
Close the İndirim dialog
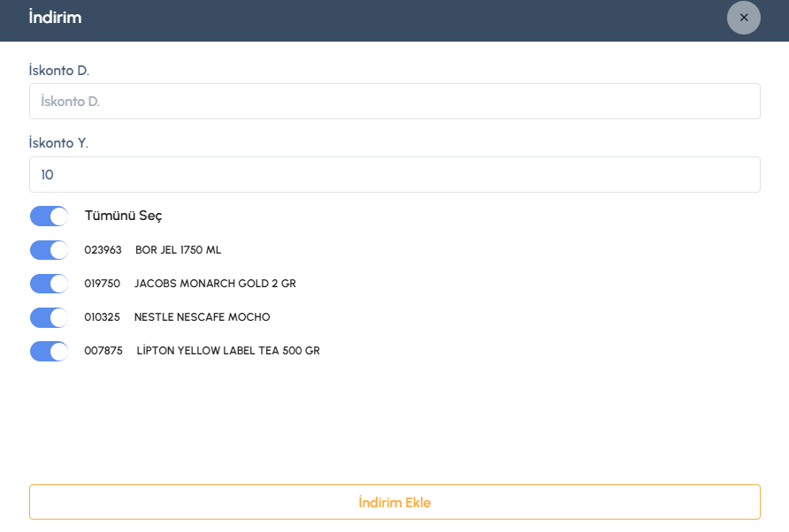743,18
